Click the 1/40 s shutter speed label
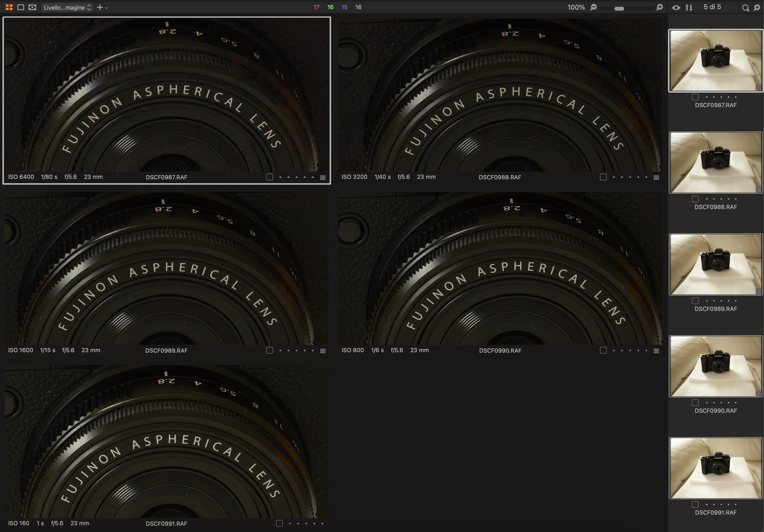Viewport: 764px width, 532px height. [x=382, y=177]
